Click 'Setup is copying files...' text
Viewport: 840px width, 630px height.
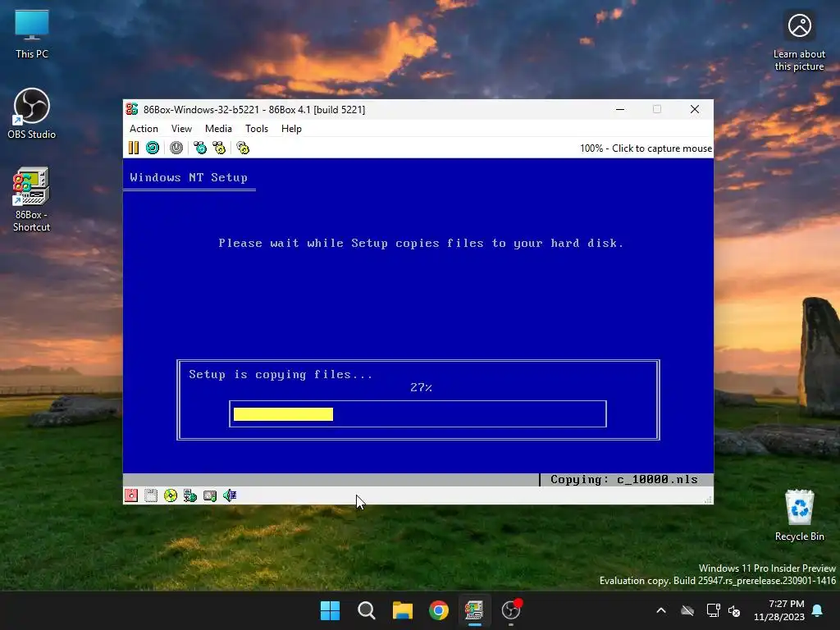[281, 374]
